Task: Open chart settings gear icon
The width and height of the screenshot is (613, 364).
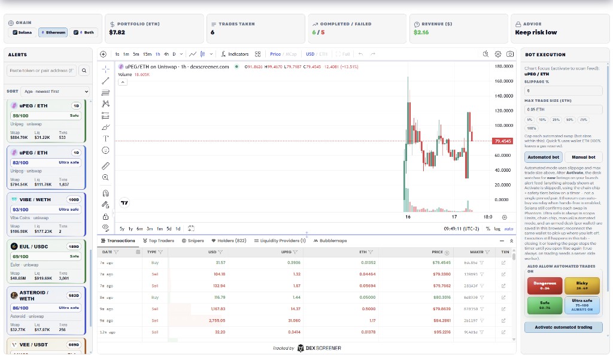Action: [498, 54]
